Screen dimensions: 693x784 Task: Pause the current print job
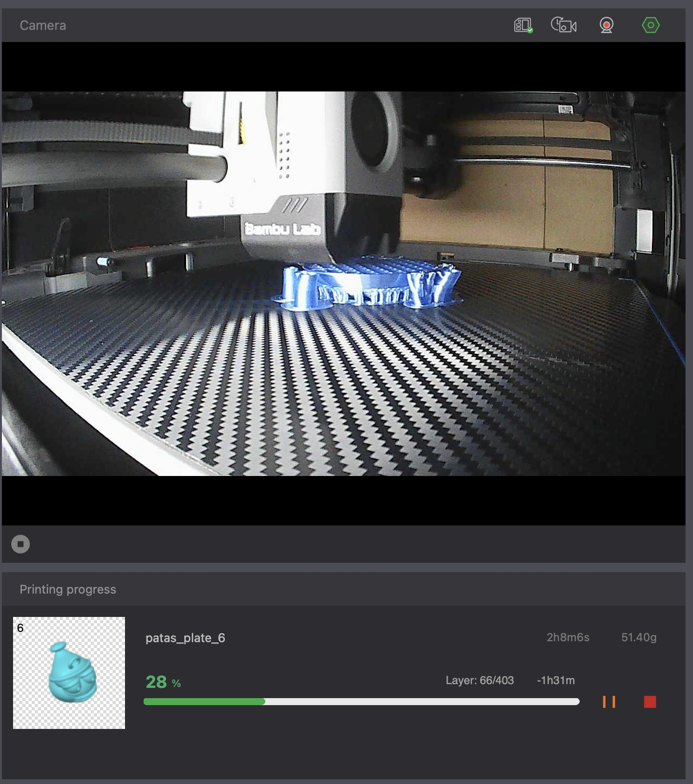[609, 702]
